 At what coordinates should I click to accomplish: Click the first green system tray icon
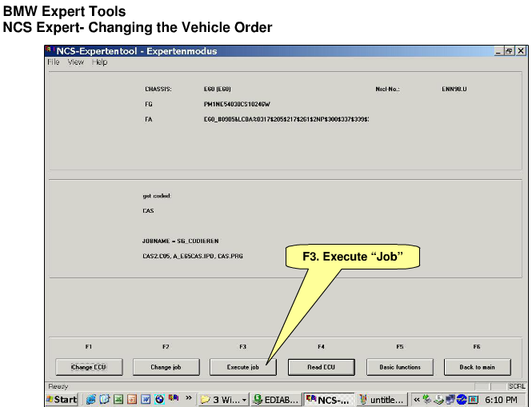pos(427,399)
